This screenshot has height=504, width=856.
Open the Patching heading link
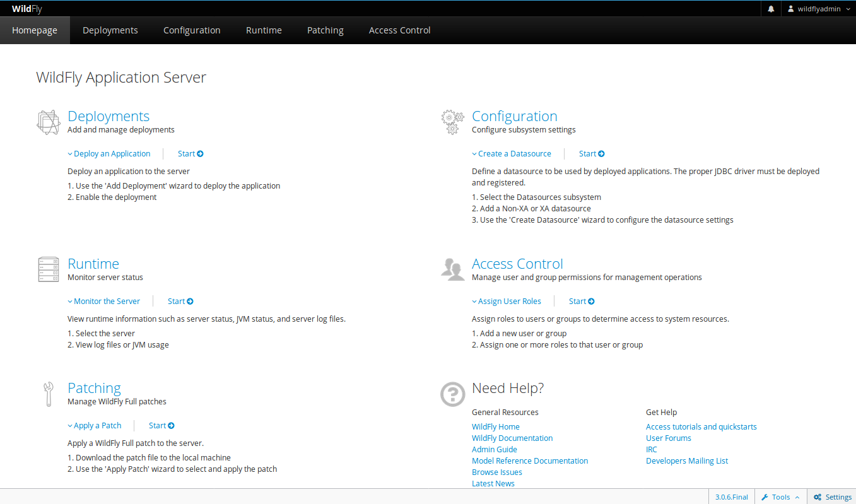[x=94, y=388]
